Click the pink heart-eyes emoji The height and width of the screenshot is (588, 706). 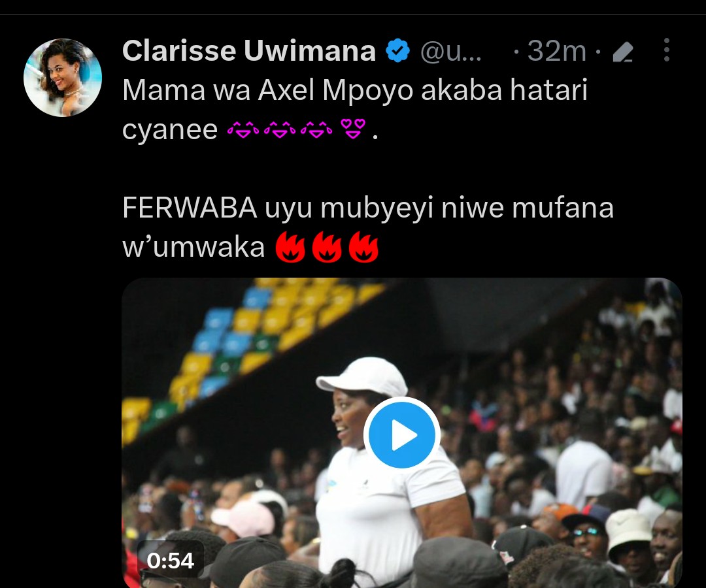pos(353,129)
